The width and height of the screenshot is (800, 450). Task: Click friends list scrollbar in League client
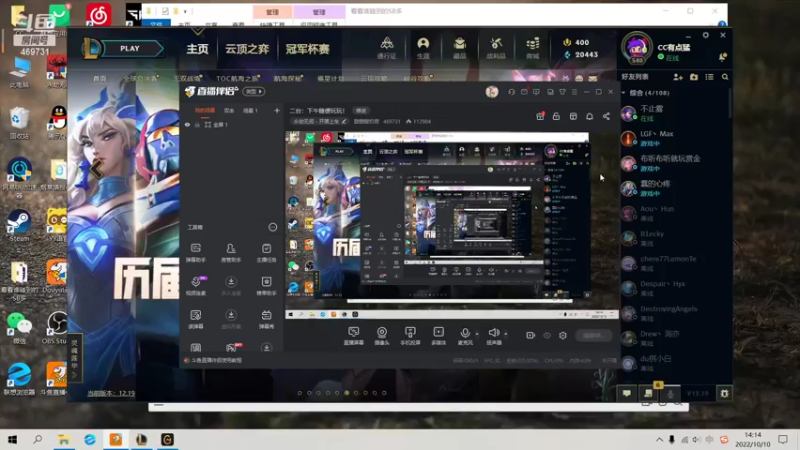tap(730, 102)
